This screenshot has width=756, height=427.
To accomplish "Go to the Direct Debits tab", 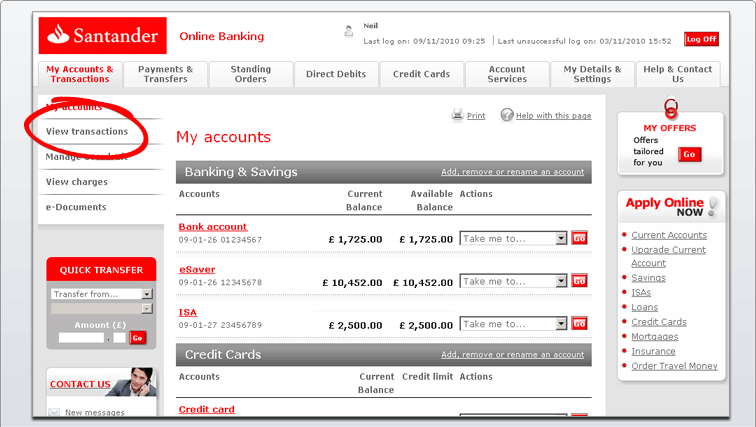I will click(336, 74).
